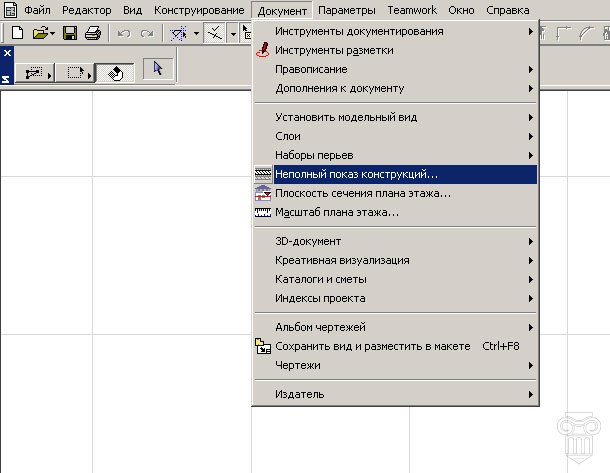The height and width of the screenshot is (473, 610).
Task: Open the Файл menu
Action: (x=37, y=10)
